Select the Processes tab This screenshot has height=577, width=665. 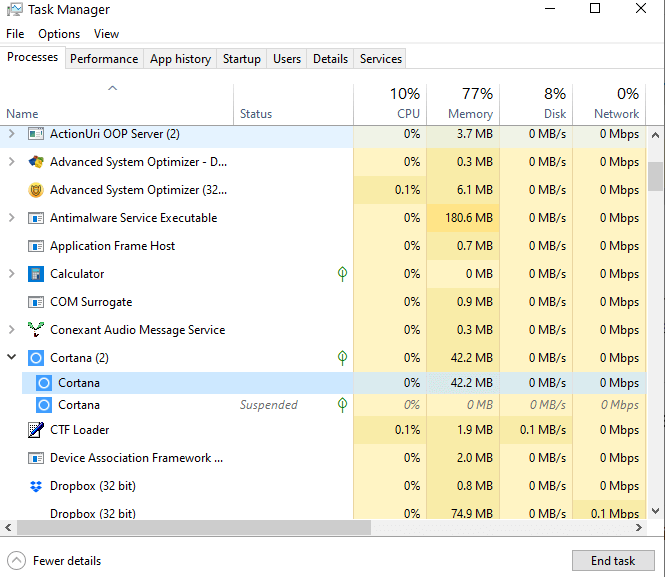(33, 57)
